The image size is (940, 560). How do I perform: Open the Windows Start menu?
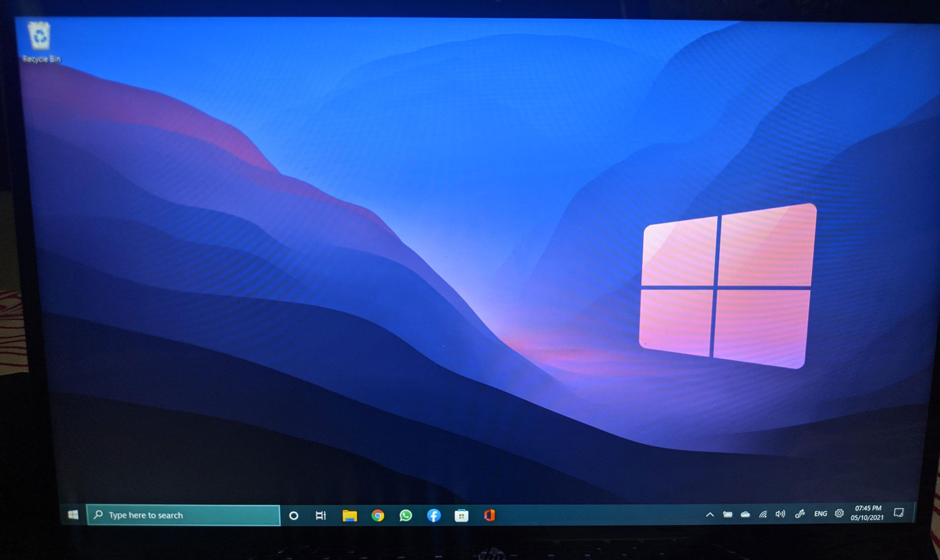pyautogui.click(x=73, y=515)
